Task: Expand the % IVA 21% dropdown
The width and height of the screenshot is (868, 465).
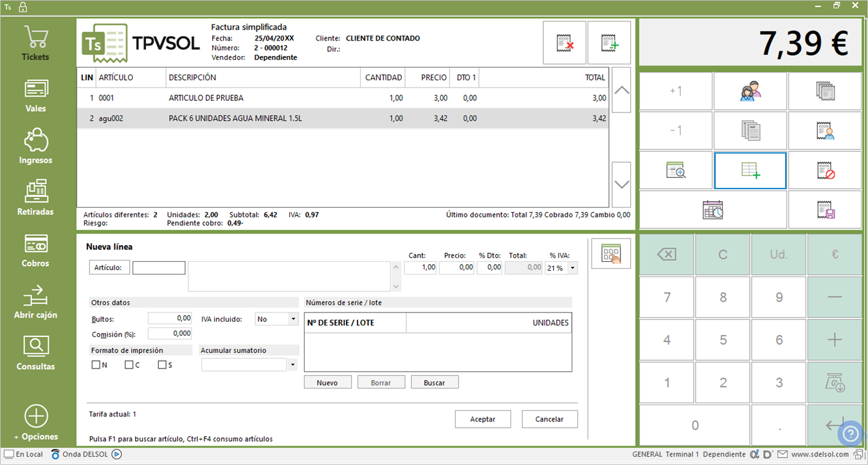Action: (x=572, y=268)
